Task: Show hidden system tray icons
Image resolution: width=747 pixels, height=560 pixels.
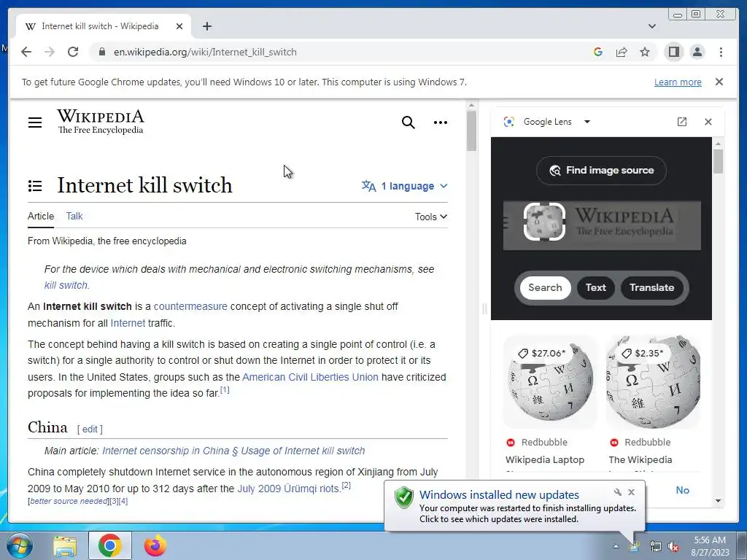Action: pos(616,547)
